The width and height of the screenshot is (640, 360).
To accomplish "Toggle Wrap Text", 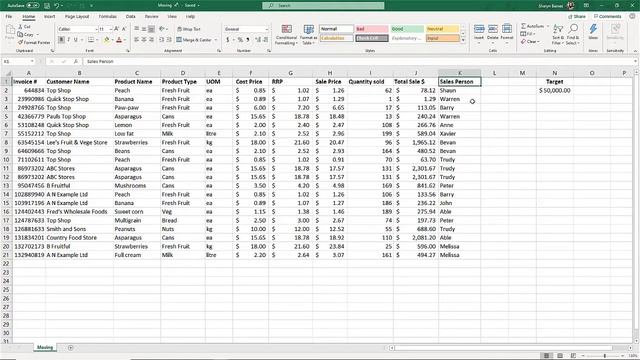I will (189, 29).
